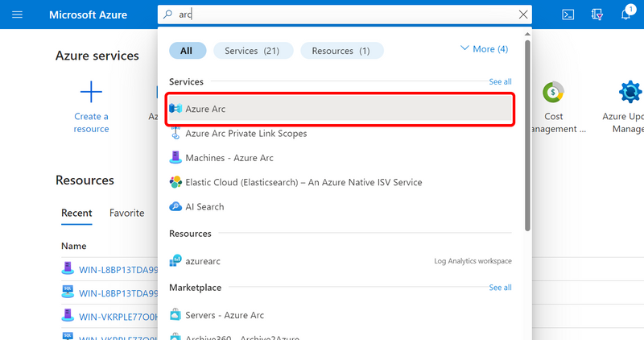
Task: Click the 'Create a resource' label
Action: tap(91, 122)
